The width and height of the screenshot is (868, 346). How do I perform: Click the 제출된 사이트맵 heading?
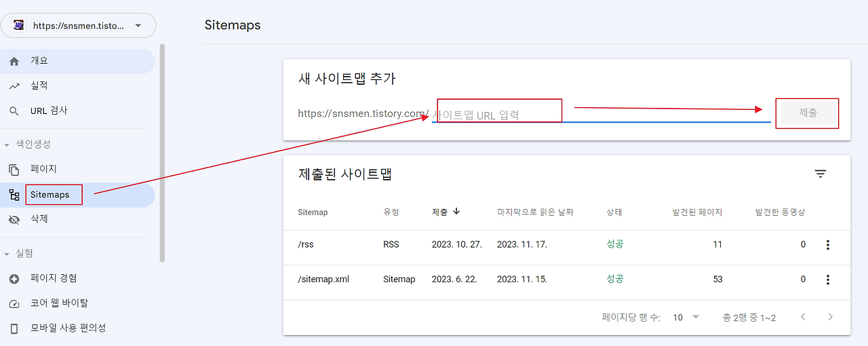[346, 174]
